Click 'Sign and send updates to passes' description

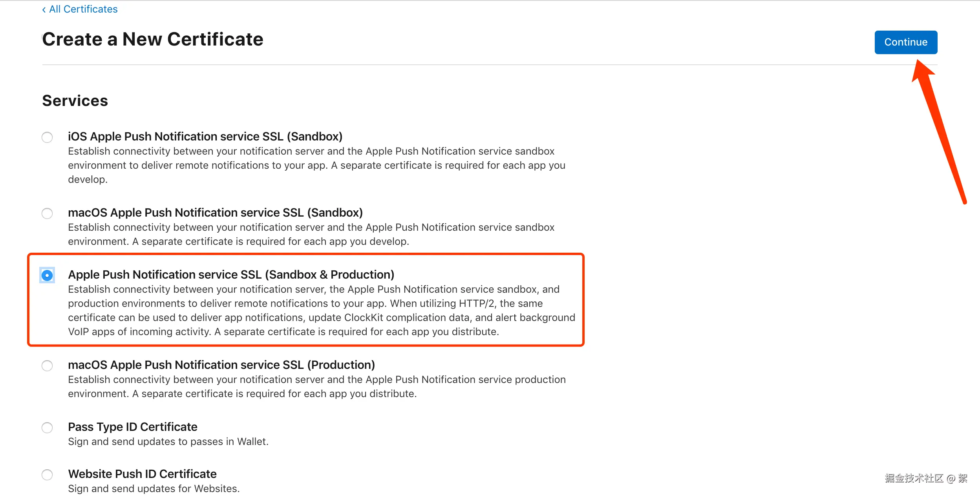tap(168, 442)
